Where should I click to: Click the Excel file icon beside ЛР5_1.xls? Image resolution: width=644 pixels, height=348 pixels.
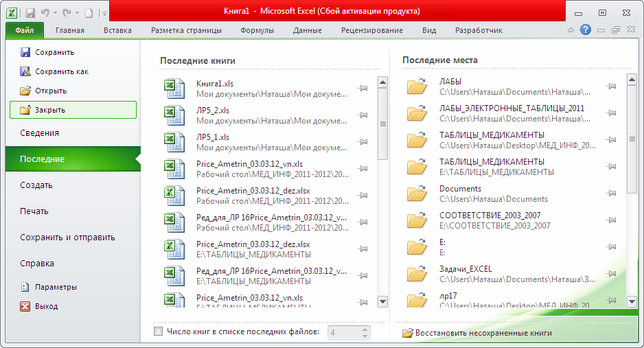(174, 142)
